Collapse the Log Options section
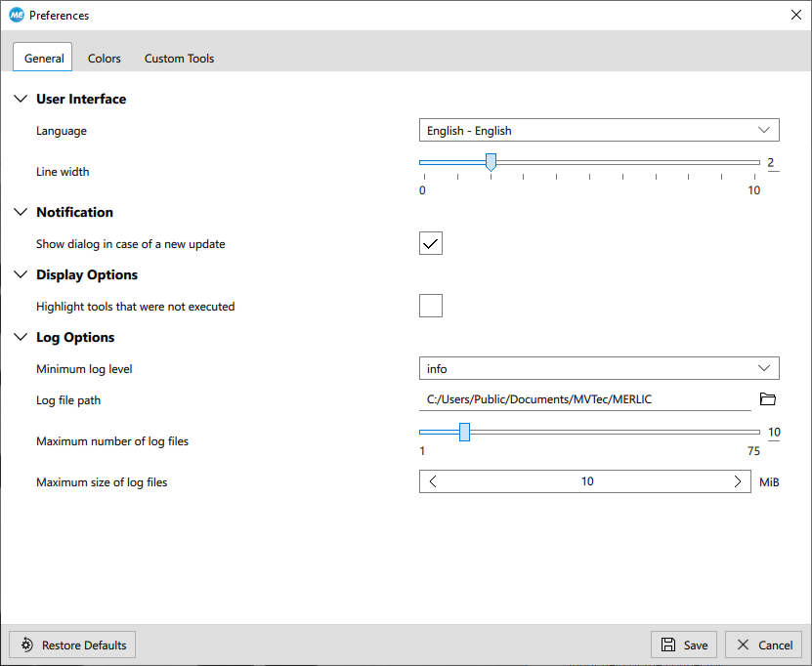This screenshot has height=666, width=812. coord(21,337)
